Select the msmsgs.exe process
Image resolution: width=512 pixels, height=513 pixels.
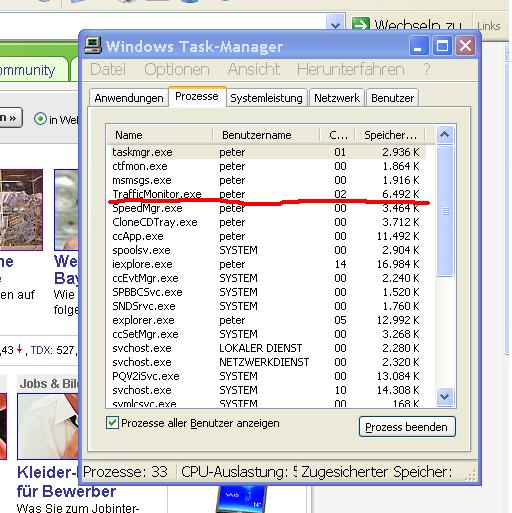[x=266, y=180]
